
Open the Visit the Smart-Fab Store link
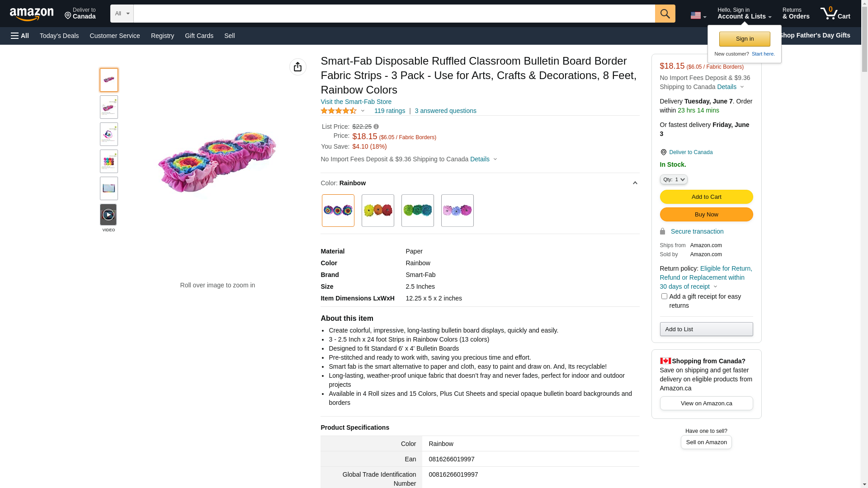tap(356, 102)
